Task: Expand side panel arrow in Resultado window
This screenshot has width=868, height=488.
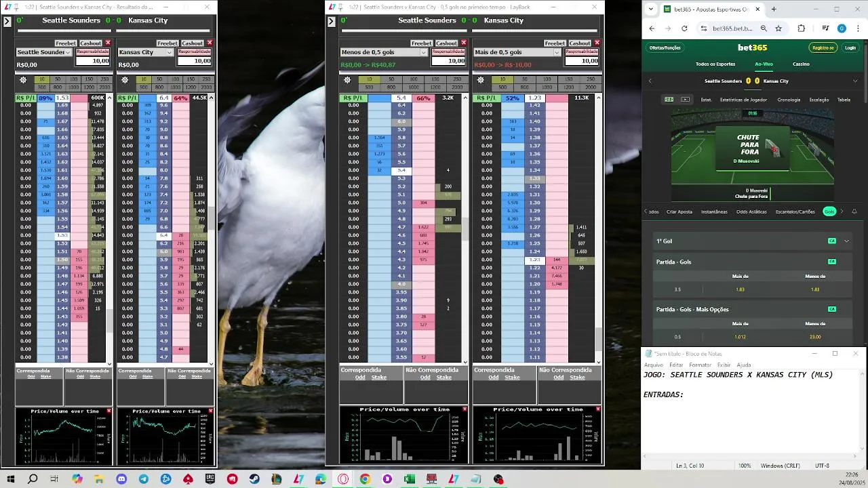Action: point(7,22)
